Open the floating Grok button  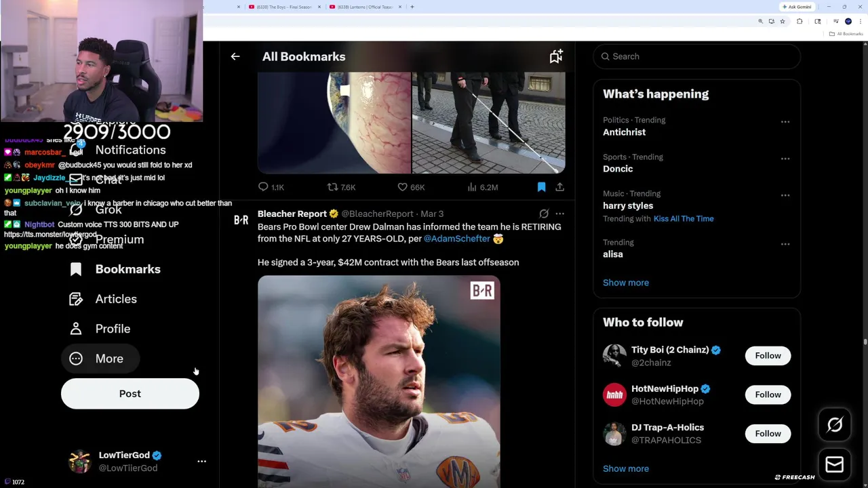pyautogui.click(x=835, y=425)
